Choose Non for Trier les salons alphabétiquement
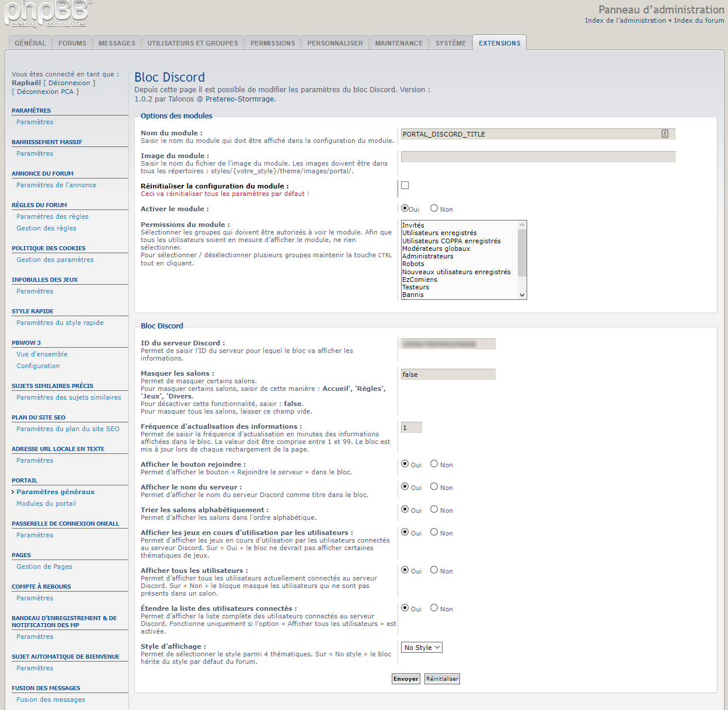The height and width of the screenshot is (710, 728). point(434,509)
